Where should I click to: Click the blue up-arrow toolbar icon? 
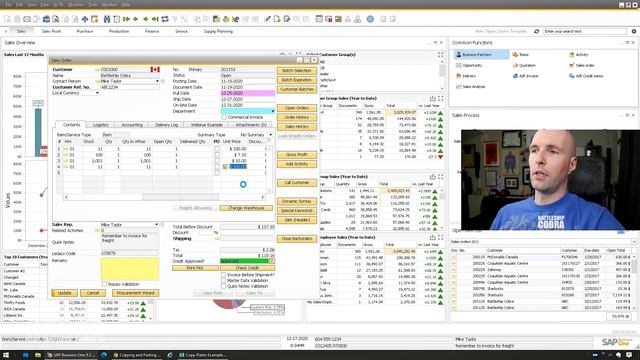click(x=85, y=19)
